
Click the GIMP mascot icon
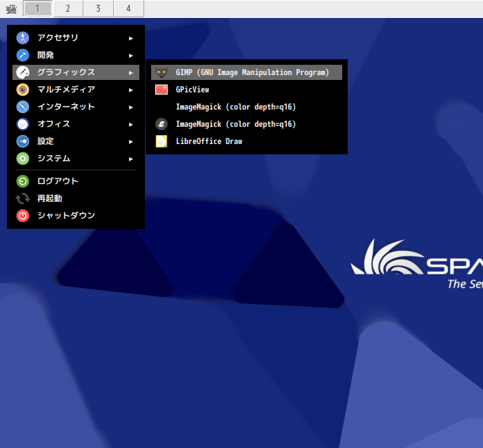[x=161, y=72]
